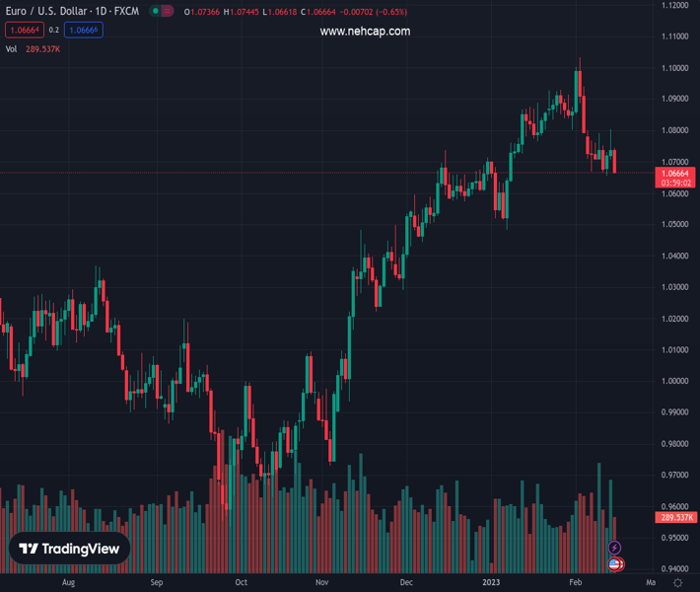Click the Vol indicator label
The width and height of the screenshot is (700, 592).
click(12, 48)
